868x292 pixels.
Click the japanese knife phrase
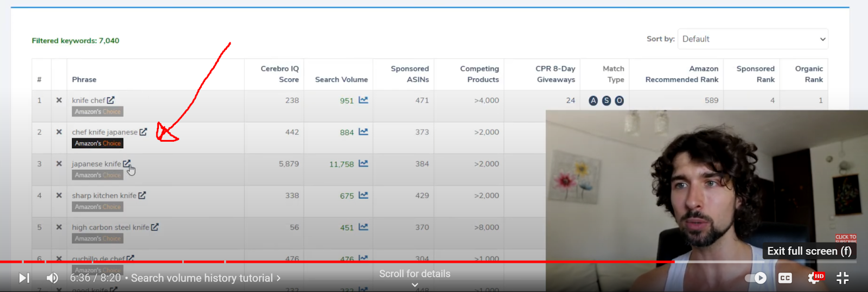click(x=97, y=164)
